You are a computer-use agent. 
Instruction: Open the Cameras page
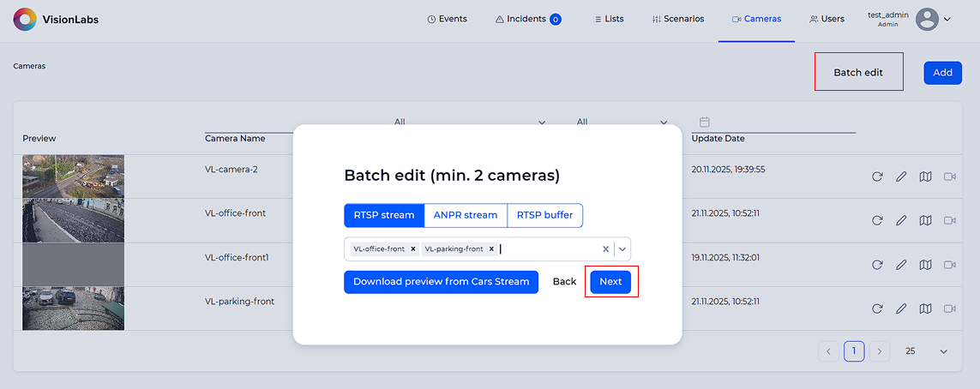(x=756, y=19)
